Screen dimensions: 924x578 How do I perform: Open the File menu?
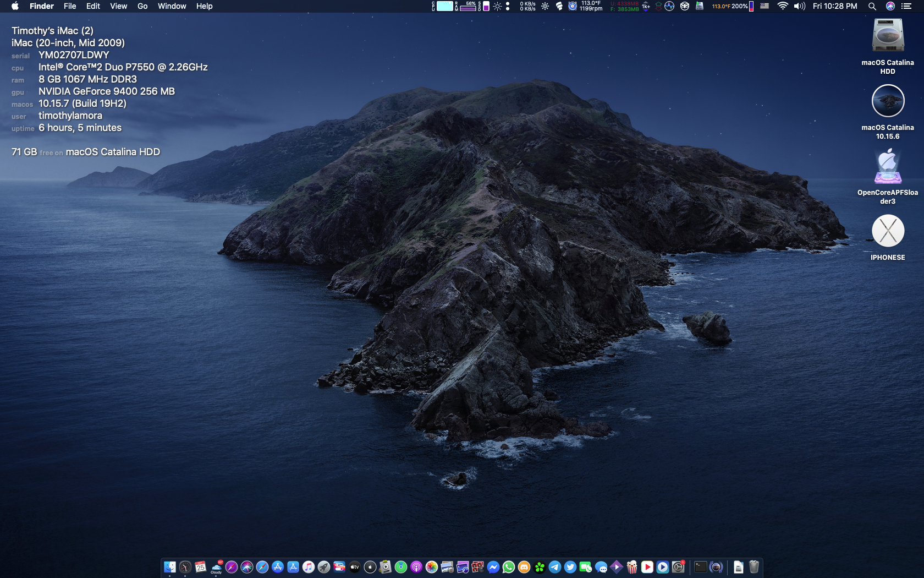pyautogui.click(x=70, y=6)
